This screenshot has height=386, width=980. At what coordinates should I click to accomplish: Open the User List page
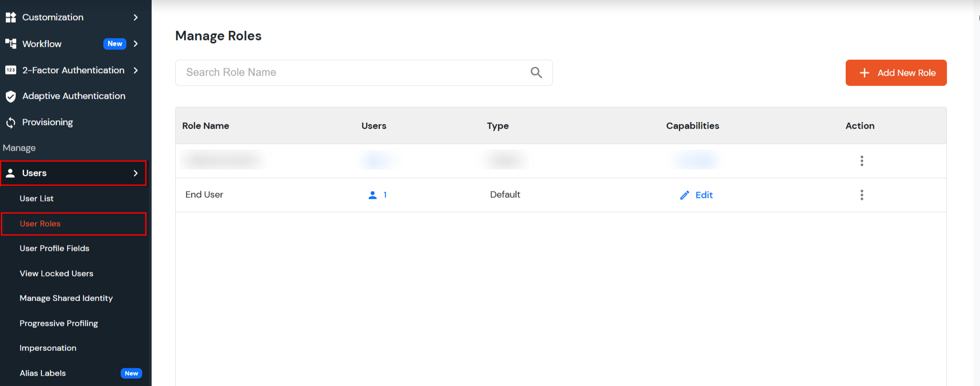(x=37, y=199)
